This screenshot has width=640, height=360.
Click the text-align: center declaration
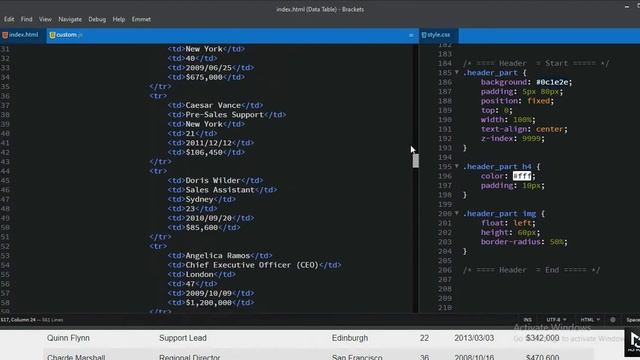click(524, 129)
